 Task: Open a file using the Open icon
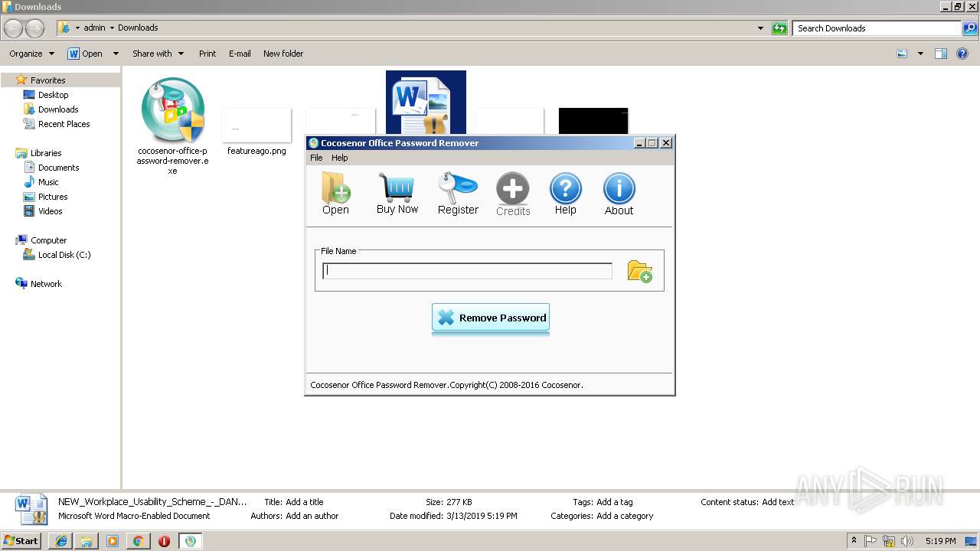(x=335, y=194)
